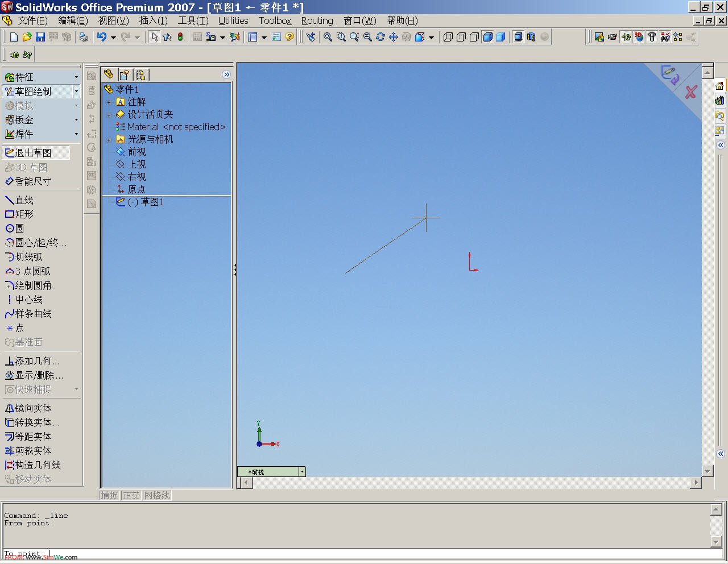Select the Rotate View icon

(380, 37)
